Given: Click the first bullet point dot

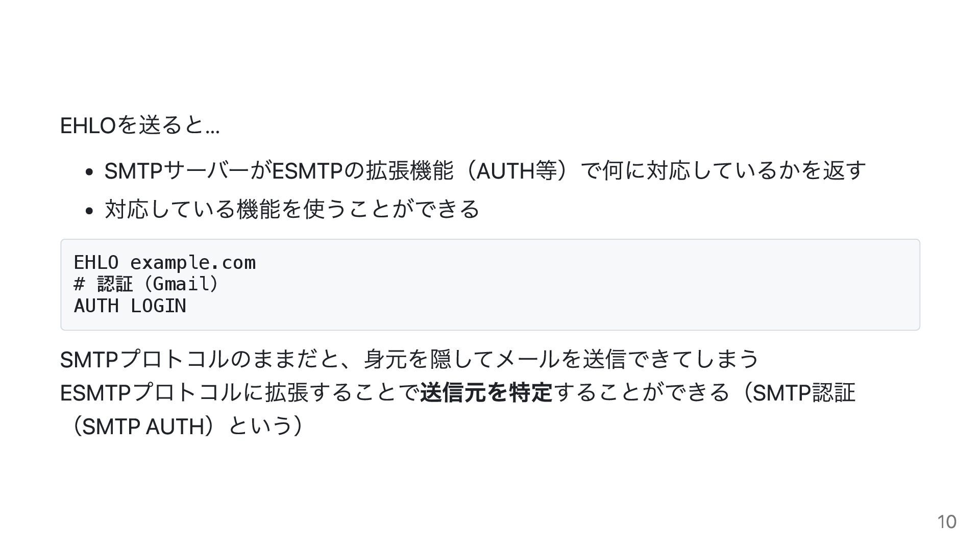Looking at the screenshot, I should (x=89, y=172).
